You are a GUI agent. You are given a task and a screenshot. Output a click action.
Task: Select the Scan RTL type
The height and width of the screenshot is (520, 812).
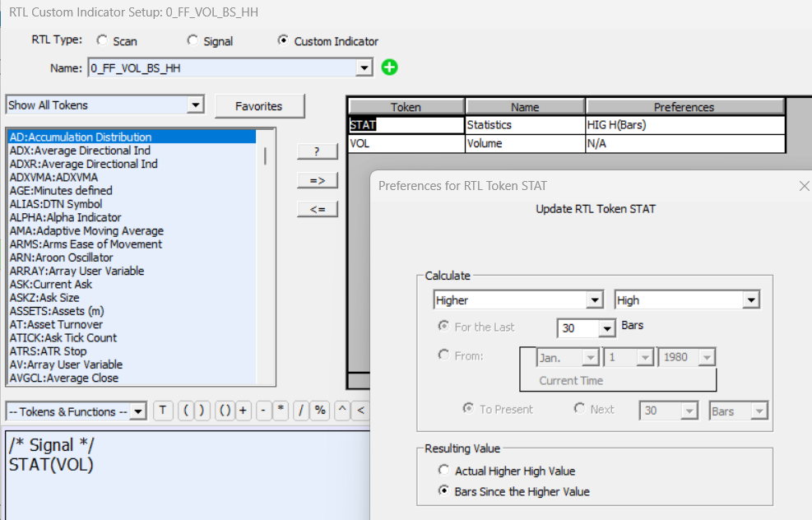pos(102,40)
